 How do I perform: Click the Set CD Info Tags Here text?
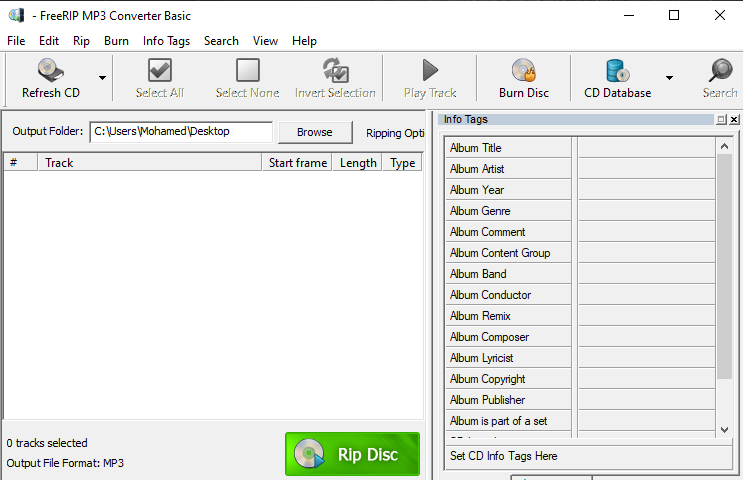(x=503, y=456)
